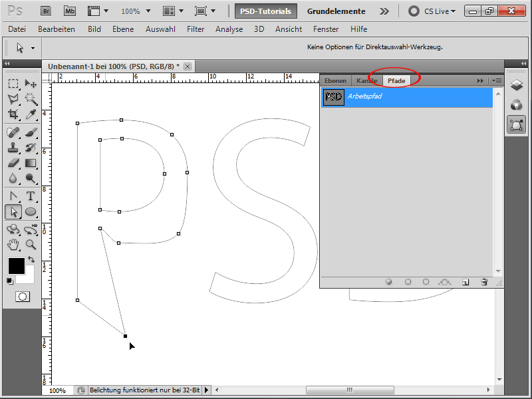Launch Adobe Bridge
The width and height of the screenshot is (532, 399).
(46, 11)
